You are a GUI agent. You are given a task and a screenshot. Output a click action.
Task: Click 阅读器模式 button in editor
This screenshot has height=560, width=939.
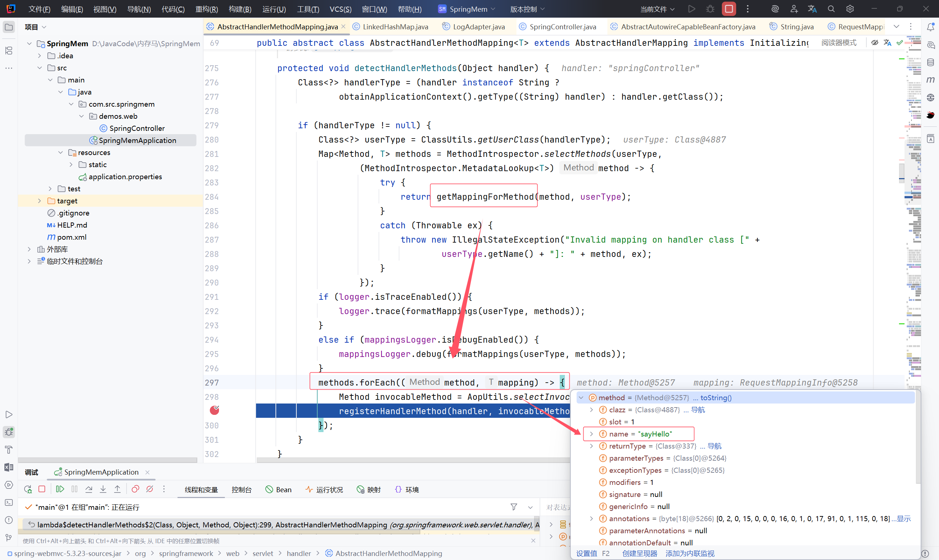[x=838, y=43]
